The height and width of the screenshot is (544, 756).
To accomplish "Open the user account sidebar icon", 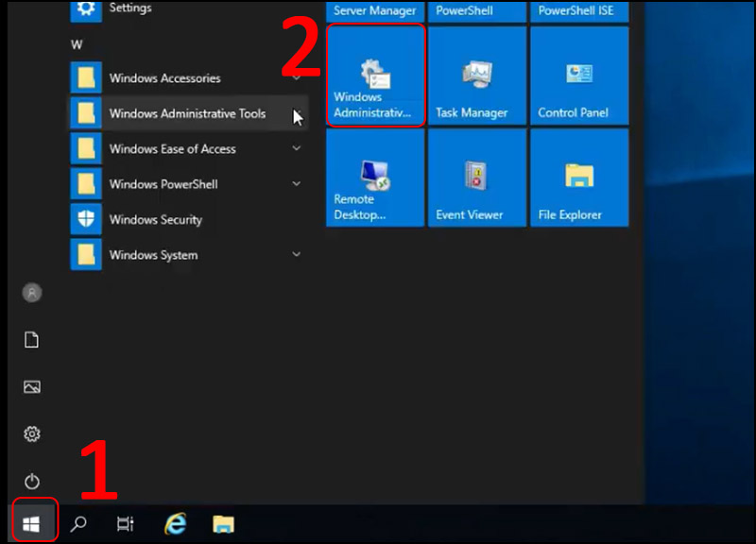I will click(32, 293).
